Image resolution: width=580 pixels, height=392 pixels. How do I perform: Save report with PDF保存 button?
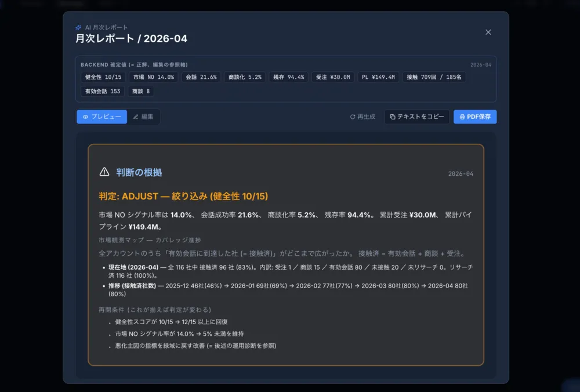tap(475, 117)
